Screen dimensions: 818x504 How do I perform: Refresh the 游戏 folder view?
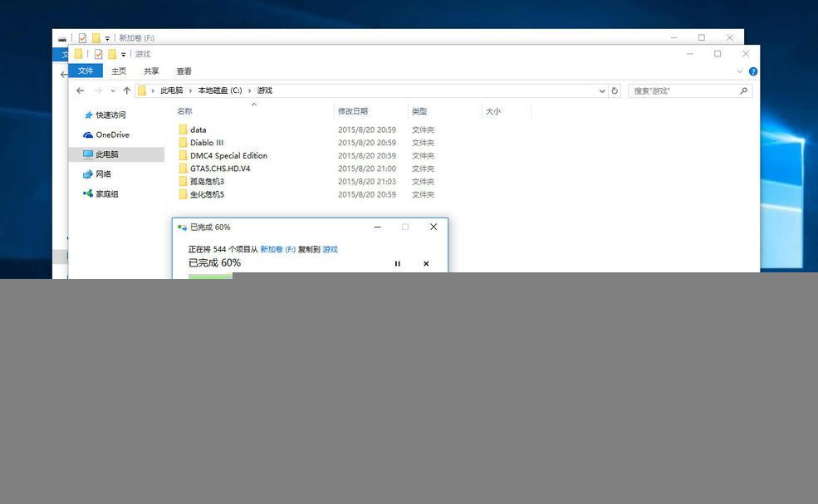[614, 91]
